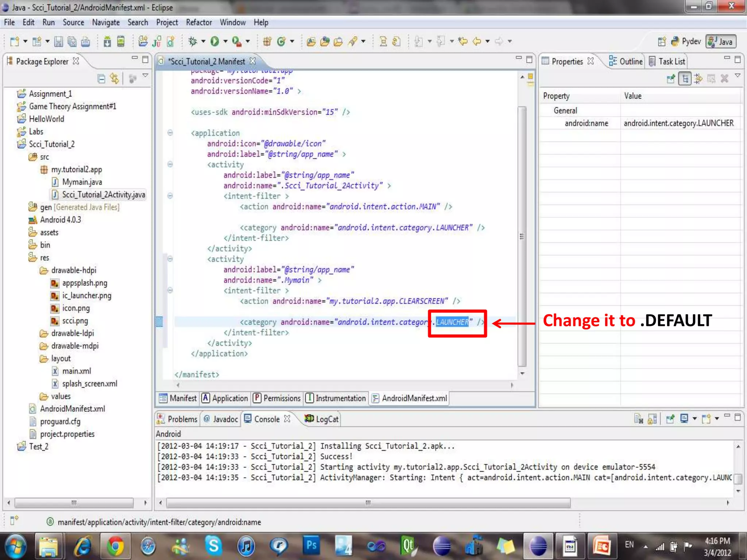The image size is (747, 560).
Task: Click the New Android JUnit Test icon
Action: point(157,42)
